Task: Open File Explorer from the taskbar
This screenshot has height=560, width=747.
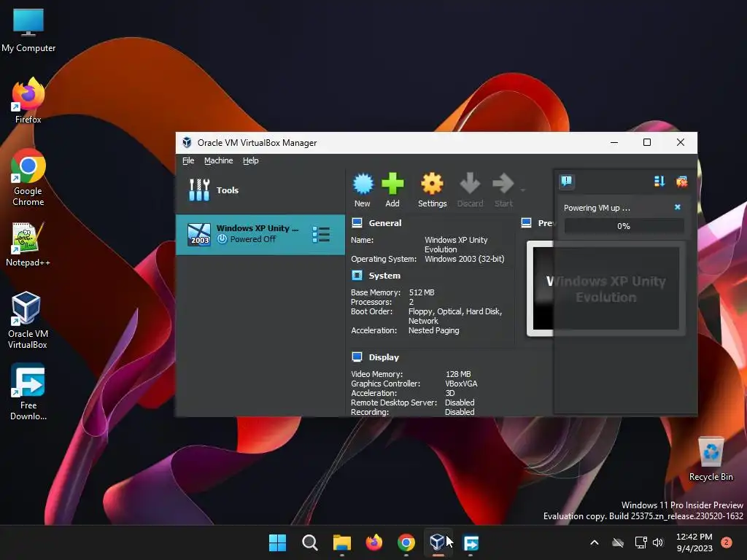Action: click(341, 542)
